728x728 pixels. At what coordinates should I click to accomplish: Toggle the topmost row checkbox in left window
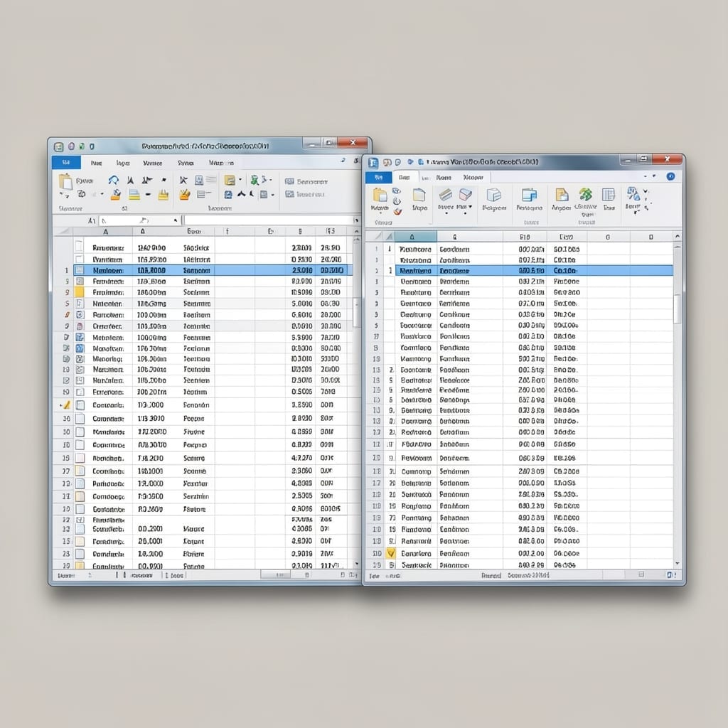[x=80, y=245]
